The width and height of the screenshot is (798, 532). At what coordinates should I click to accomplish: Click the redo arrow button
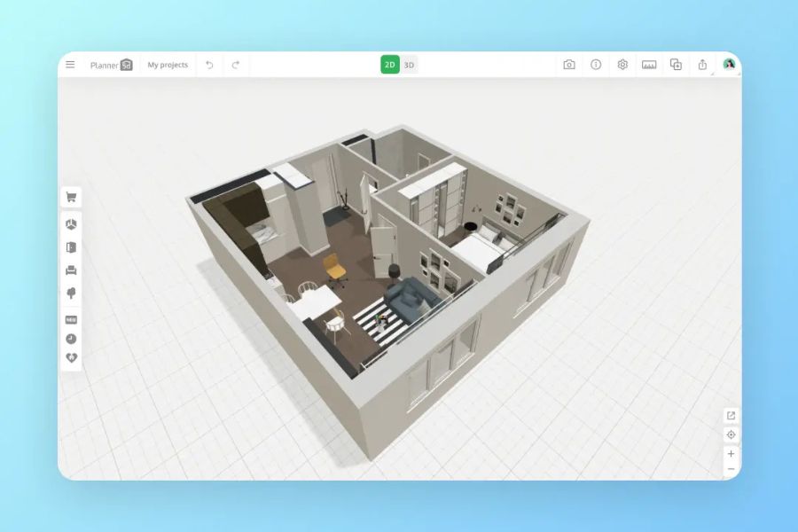click(235, 65)
